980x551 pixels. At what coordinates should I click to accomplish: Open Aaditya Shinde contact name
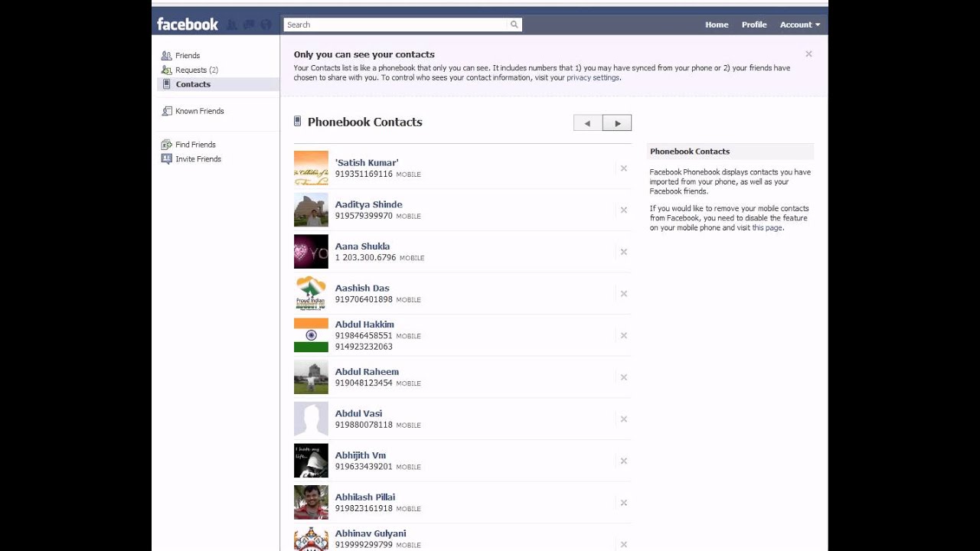click(x=368, y=204)
